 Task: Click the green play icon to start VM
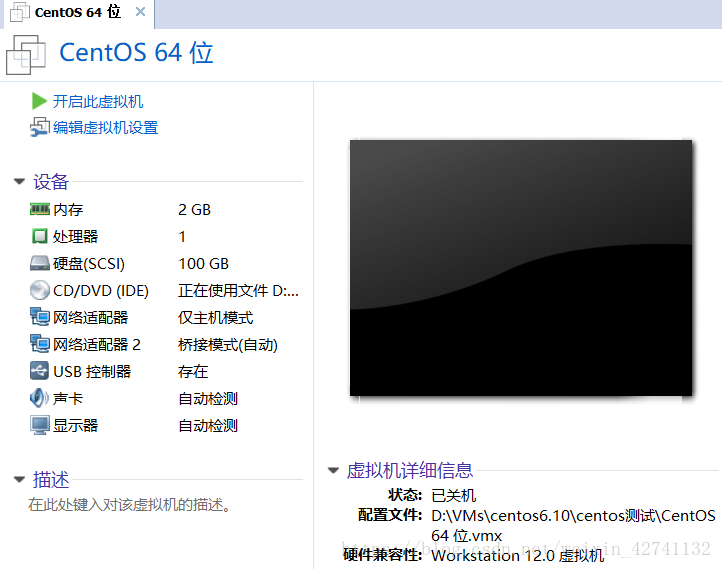[39, 101]
